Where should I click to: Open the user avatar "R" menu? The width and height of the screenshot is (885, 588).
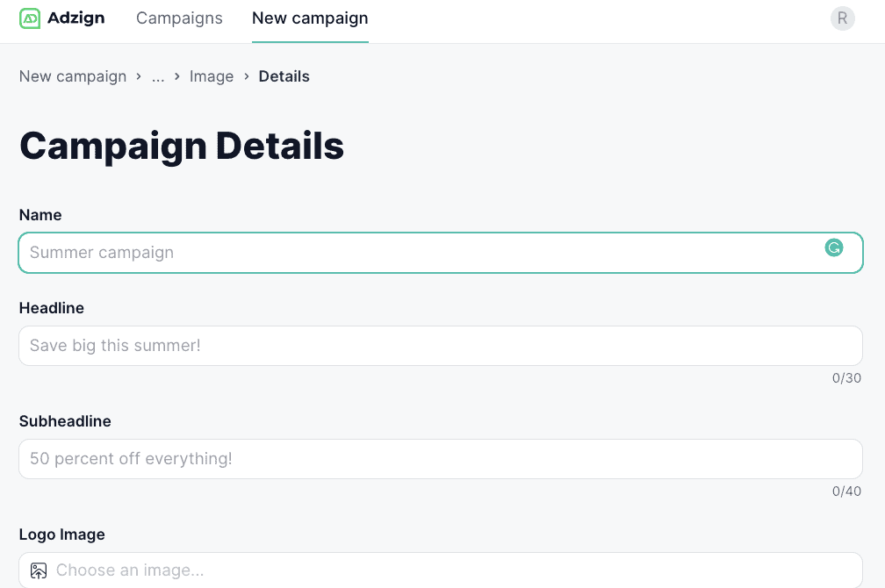pos(842,18)
